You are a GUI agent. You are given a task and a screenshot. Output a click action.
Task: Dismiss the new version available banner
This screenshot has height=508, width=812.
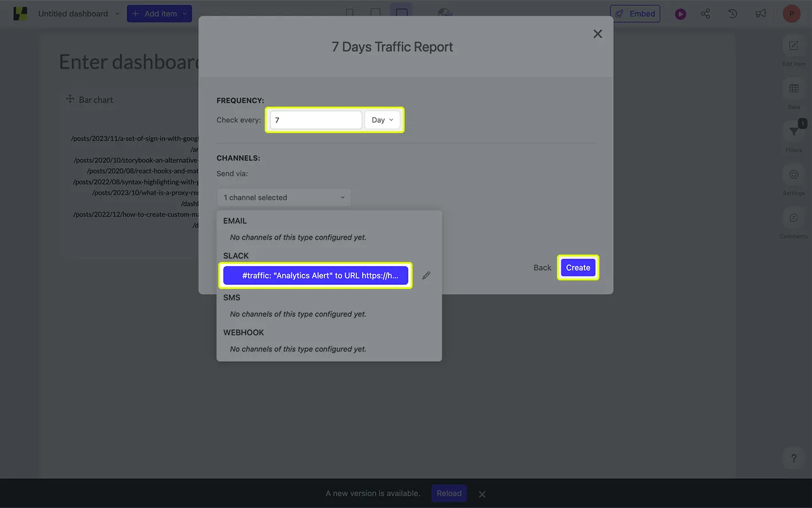[482, 494]
